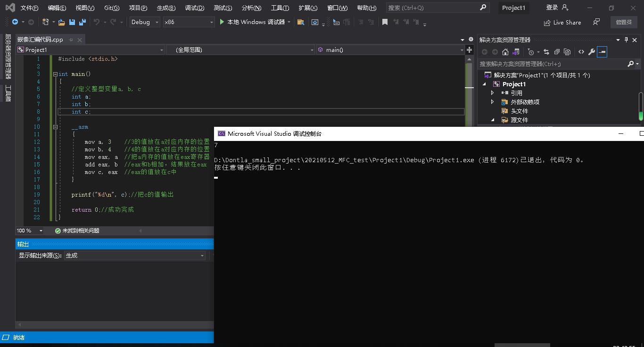Click the 搜索 (Ctrl+Q) search box
644x347 pixels.
[x=438, y=8]
